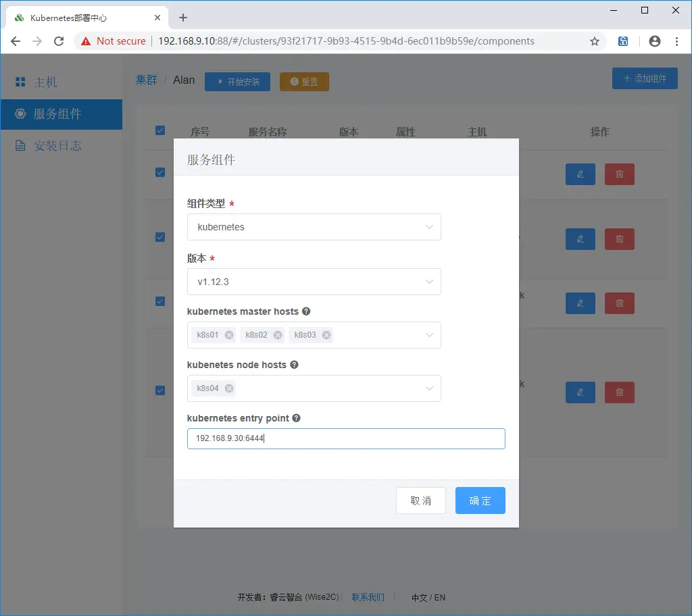Click the edit pencil button in the first row
692x616 pixels.
click(x=580, y=174)
